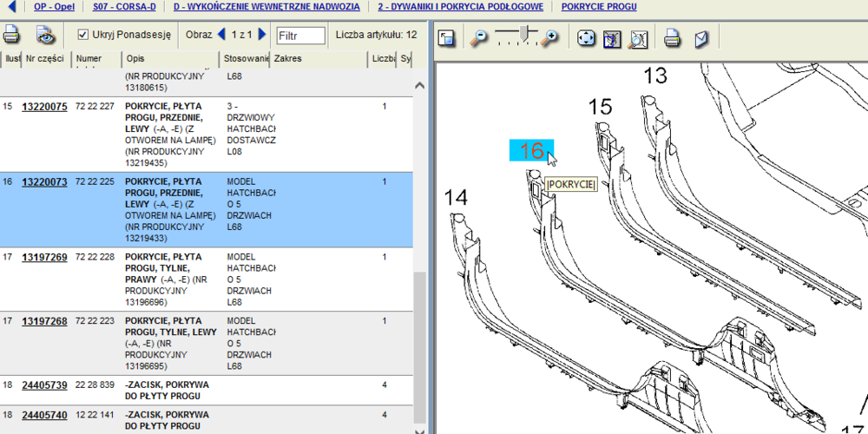Click the zoom out magnifier icon
Image resolution: width=868 pixels, height=434 pixels.
coord(478,38)
